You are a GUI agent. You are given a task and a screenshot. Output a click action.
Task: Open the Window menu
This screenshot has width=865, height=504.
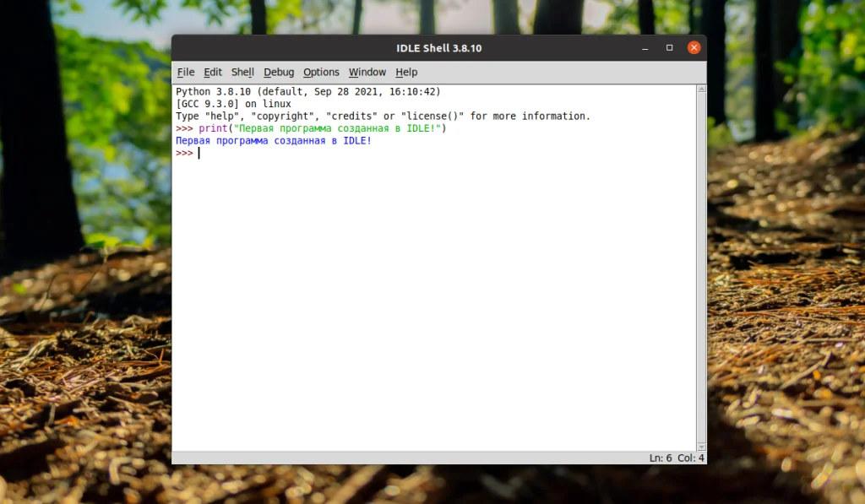point(367,72)
